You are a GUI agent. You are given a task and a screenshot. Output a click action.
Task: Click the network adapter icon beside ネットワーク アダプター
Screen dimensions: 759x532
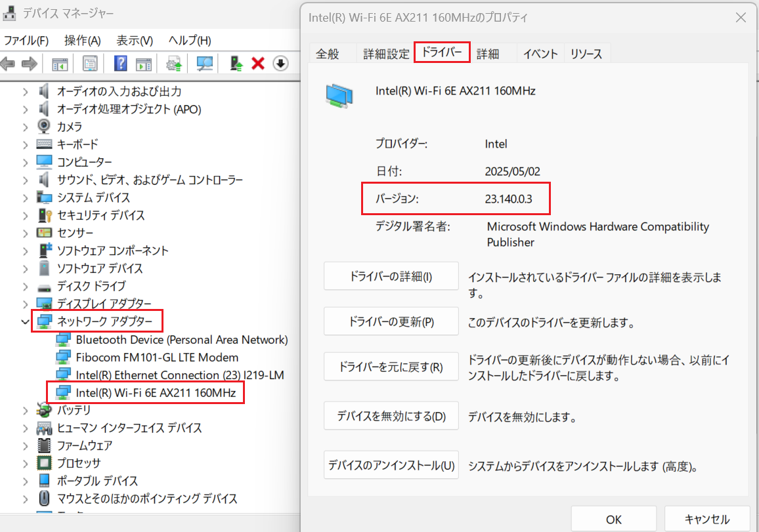click(x=44, y=321)
